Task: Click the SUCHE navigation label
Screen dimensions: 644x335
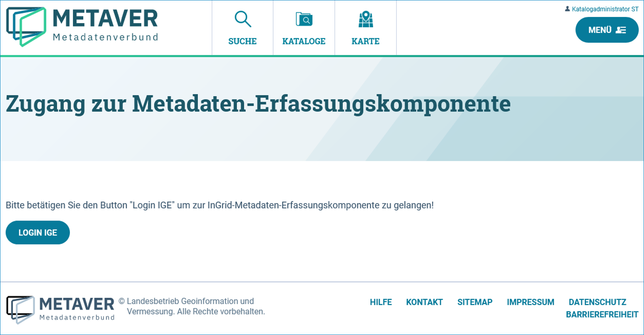Action: [242, 41]
